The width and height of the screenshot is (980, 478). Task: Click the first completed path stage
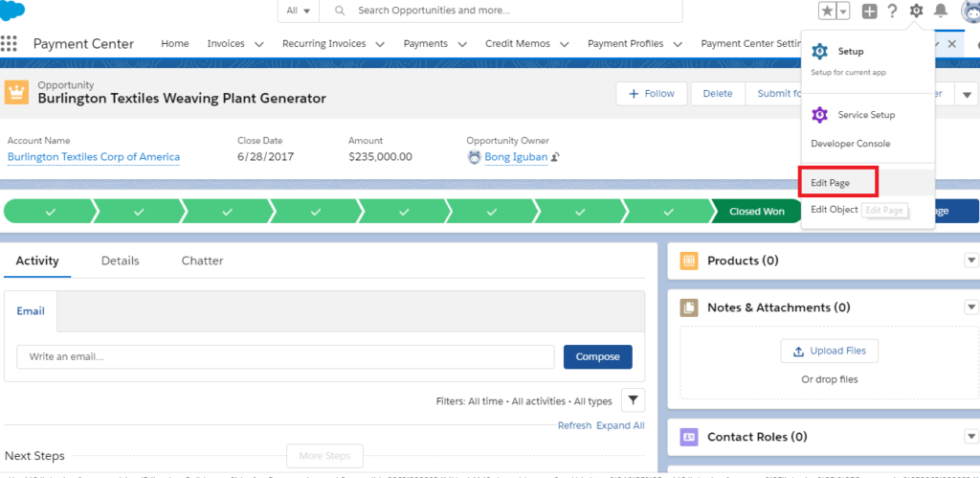click(50, 212)
